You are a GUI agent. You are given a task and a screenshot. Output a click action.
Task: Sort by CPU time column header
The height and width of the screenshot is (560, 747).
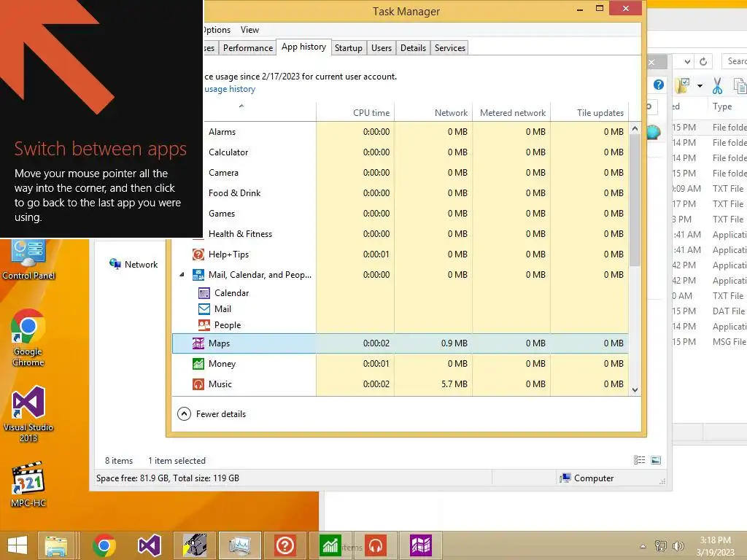point(355,112)
